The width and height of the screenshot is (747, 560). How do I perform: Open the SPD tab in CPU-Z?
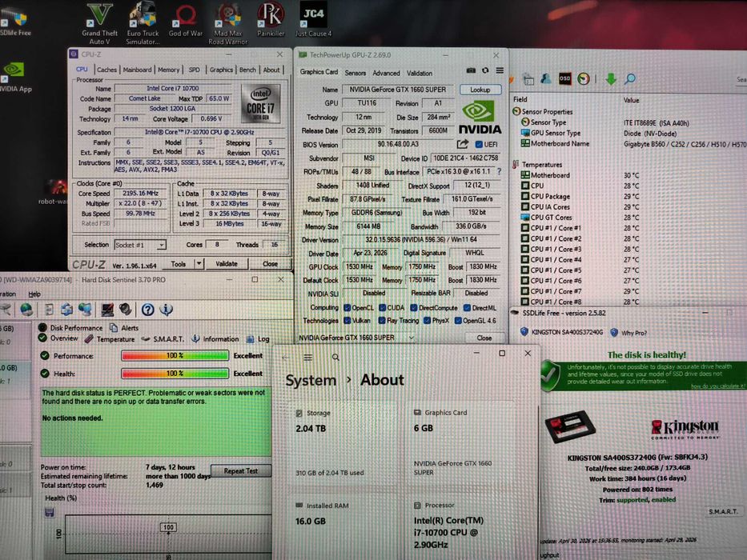pos(195,70)
